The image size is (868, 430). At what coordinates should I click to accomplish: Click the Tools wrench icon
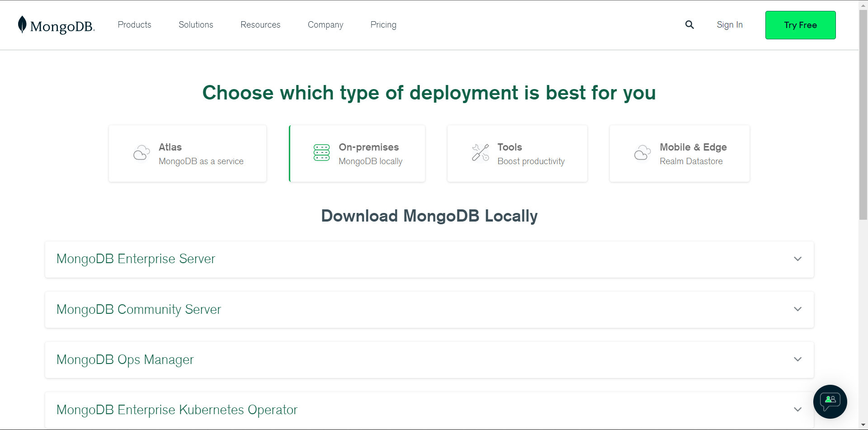(480, 153)
